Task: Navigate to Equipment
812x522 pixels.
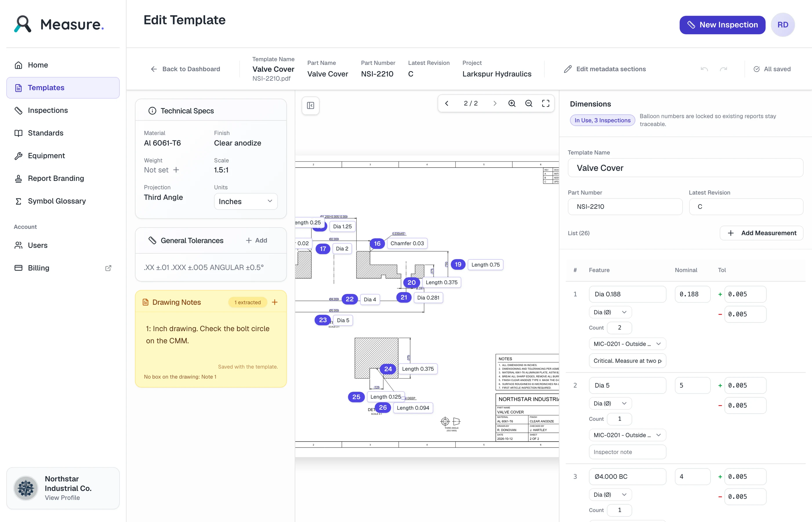Action: [63, 155]
